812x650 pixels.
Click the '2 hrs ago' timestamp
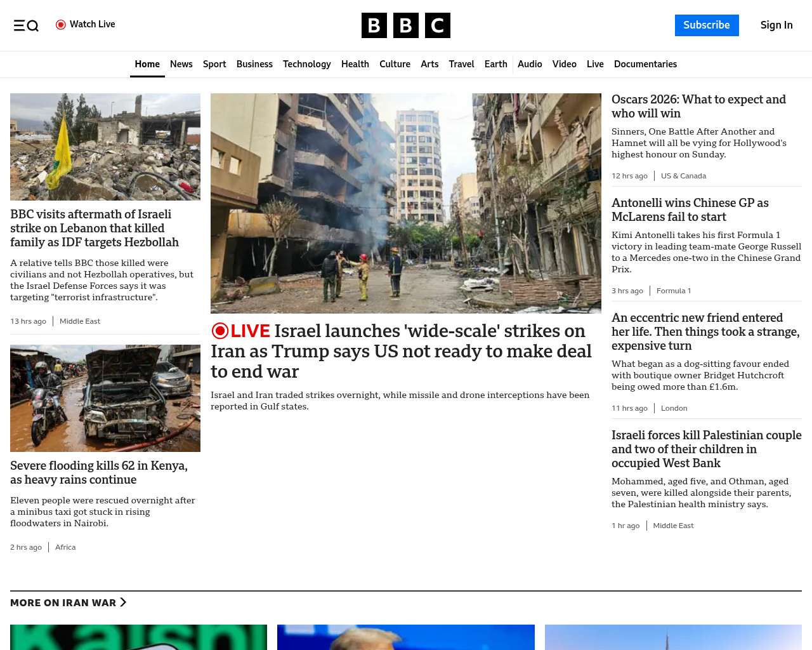pos(26,547)
